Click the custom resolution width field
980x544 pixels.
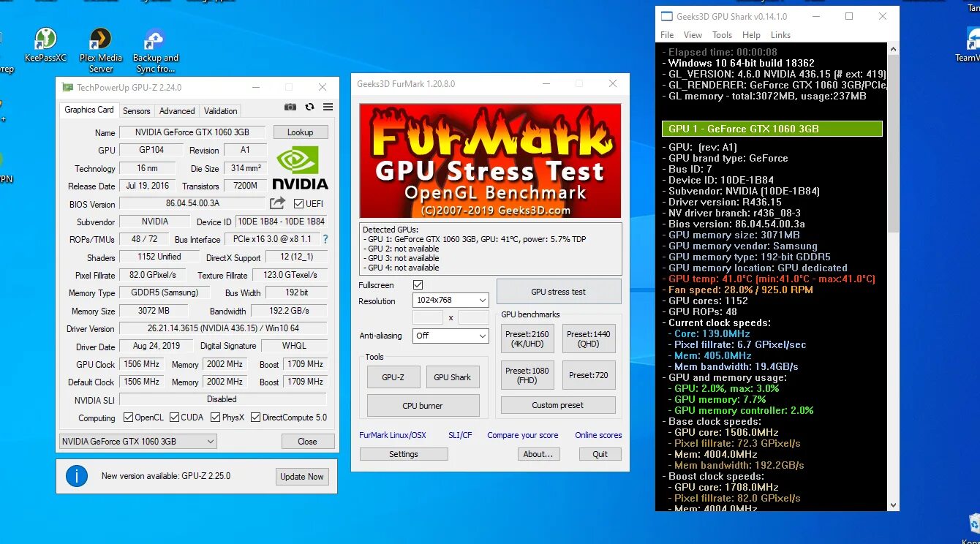coord(428,318)
